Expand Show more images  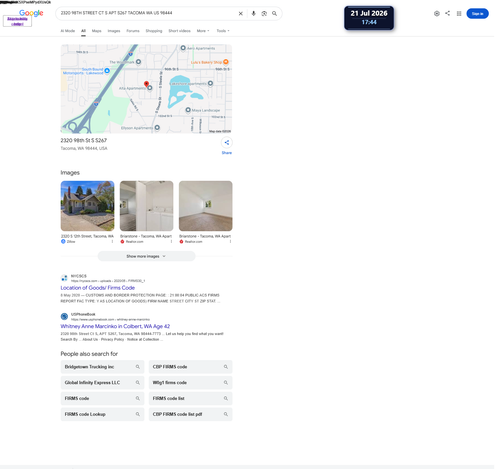click(146, 256)
